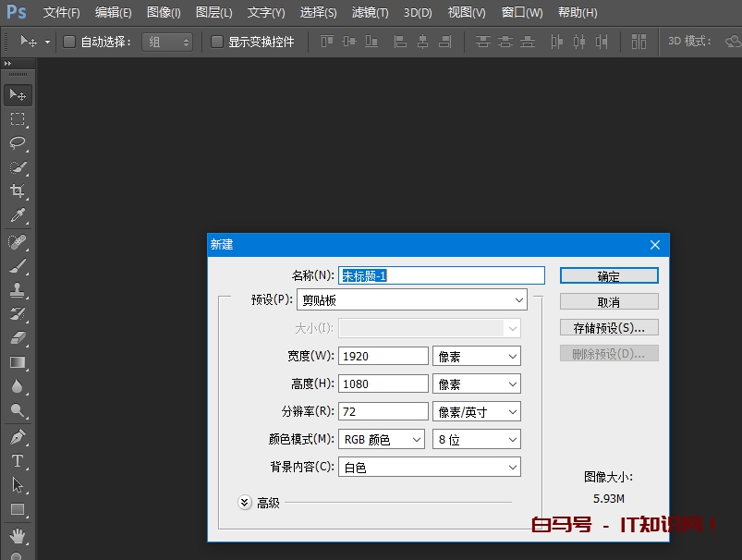Open the 窗口(W) menu
This screenshot has width=742, height=560.
518,12
